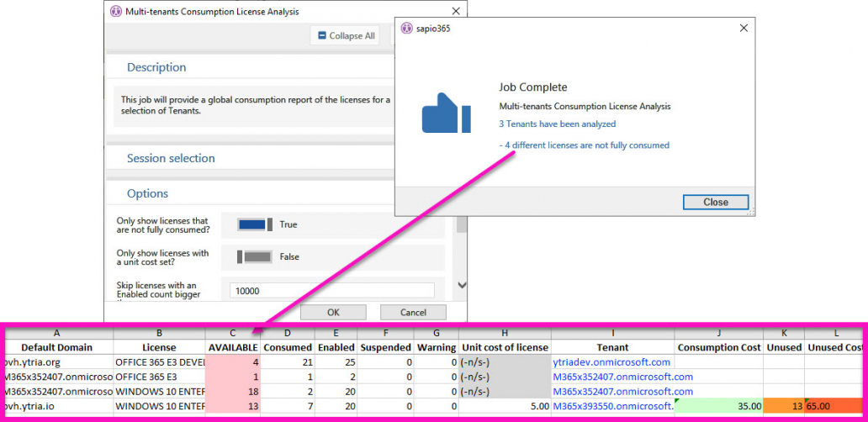Click the down arrow of the options scrollbar
The width and height of the screenshot is (868, 422).
point(462,285)
